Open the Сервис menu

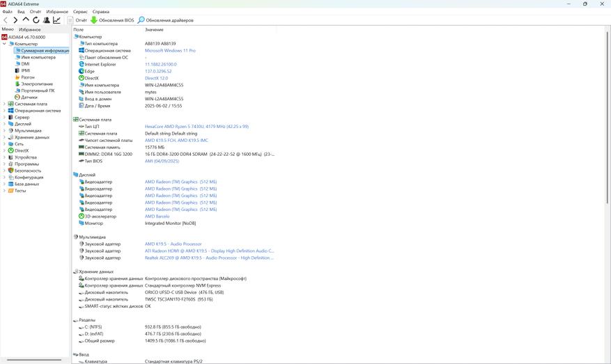coord(80,12)
